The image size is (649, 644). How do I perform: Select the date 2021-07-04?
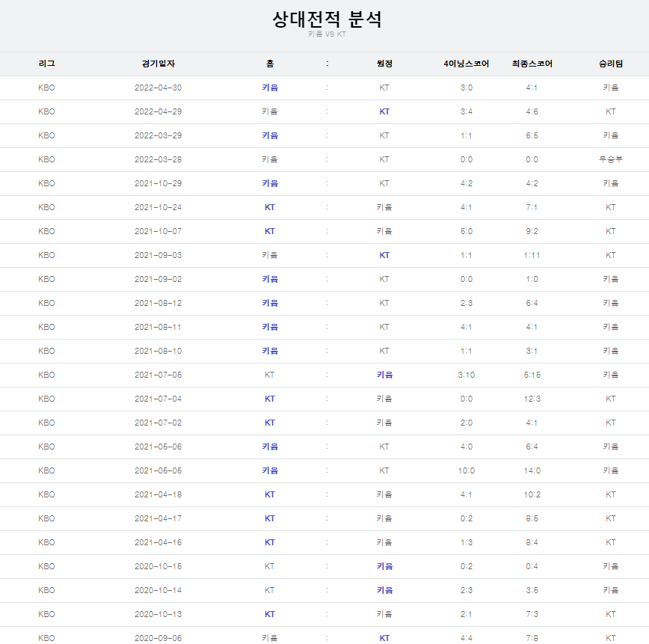158,399
